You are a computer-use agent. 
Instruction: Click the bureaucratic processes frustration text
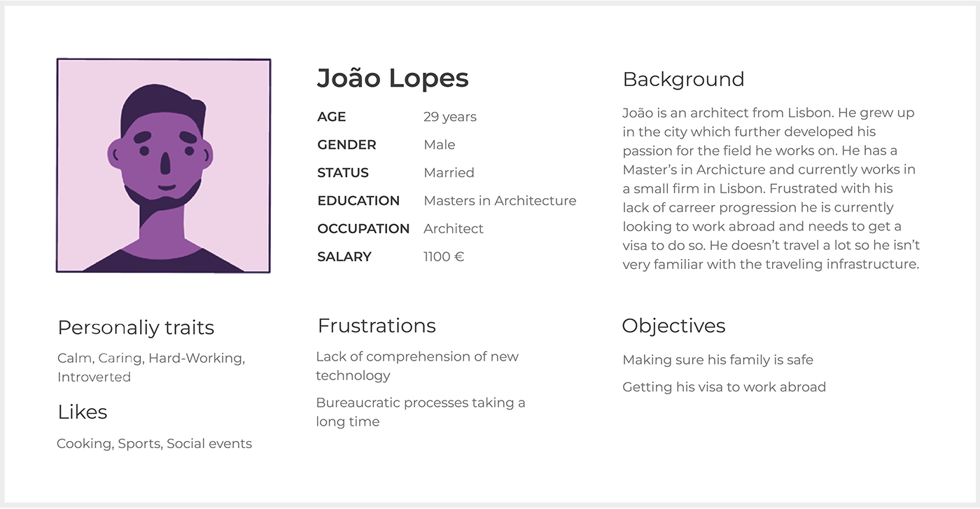(420, 412)
